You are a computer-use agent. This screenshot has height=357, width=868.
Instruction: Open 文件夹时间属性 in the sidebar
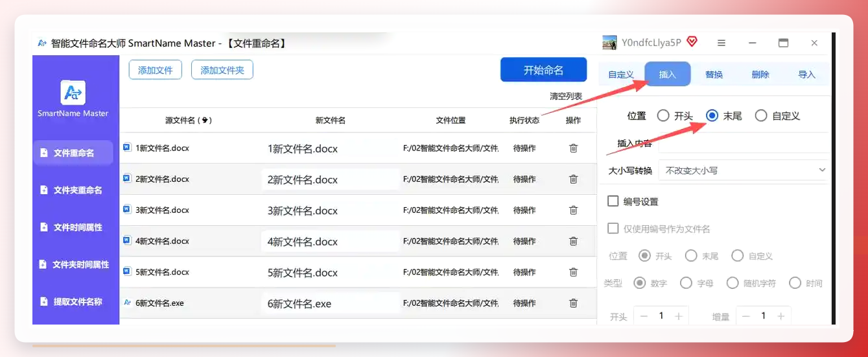[x=73, y=265]
